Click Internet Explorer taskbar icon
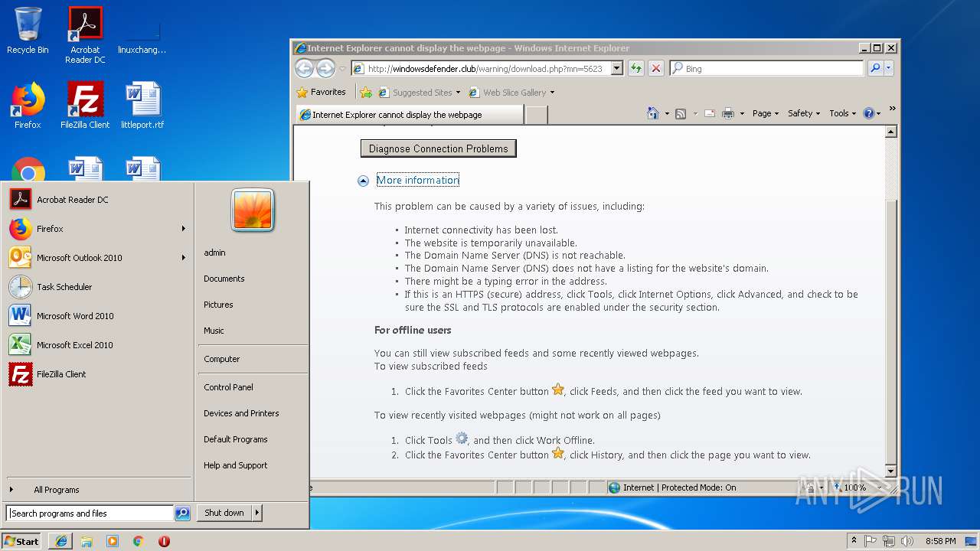The width and height of the screenshot is (980, 551). [60, 541]
